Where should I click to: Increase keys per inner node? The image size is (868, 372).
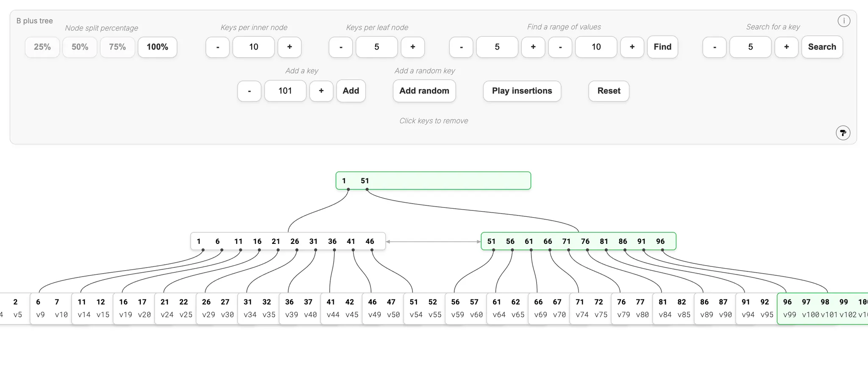289,47
